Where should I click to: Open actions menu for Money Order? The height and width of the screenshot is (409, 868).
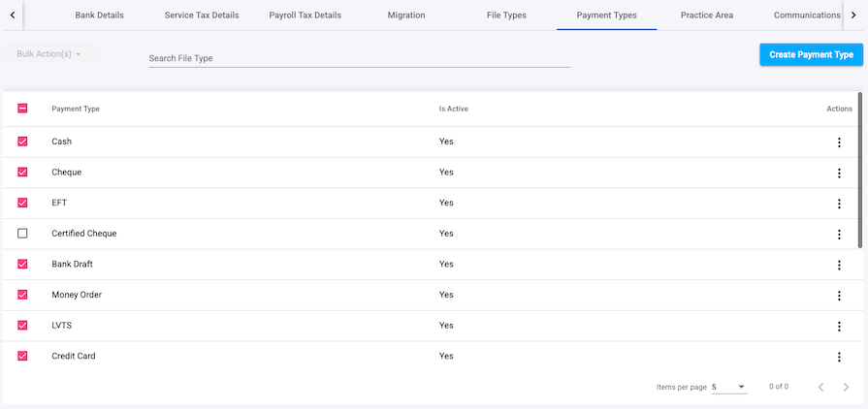coord(839,295)
